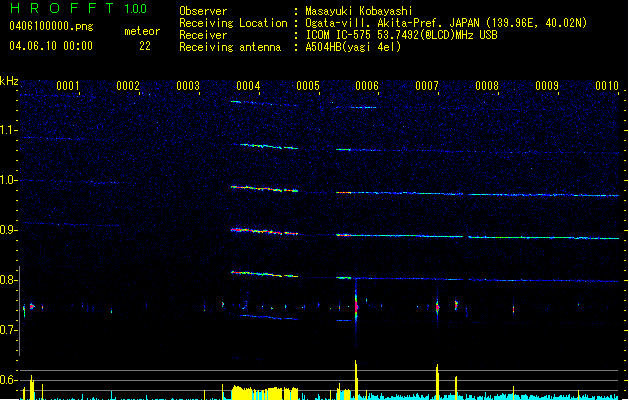Click the 0005 time marker
The image size is (629, 400).
point(308,85)
